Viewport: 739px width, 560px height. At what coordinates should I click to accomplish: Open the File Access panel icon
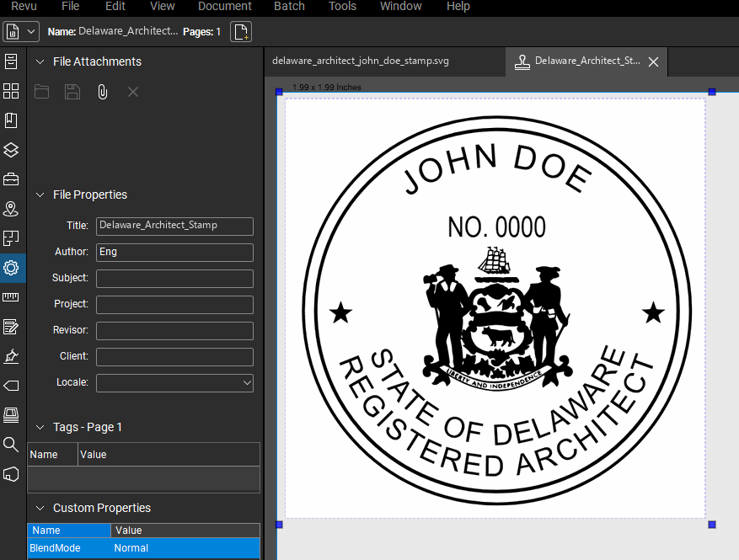pyautogui.click(x=11, y=61)
